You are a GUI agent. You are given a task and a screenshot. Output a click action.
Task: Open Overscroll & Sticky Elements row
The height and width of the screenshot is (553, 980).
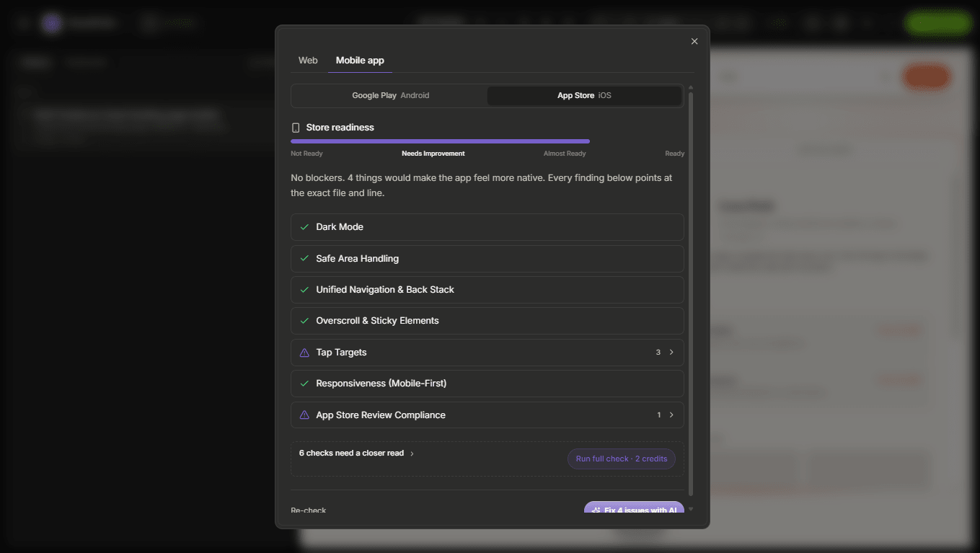(x=487, y=321)
